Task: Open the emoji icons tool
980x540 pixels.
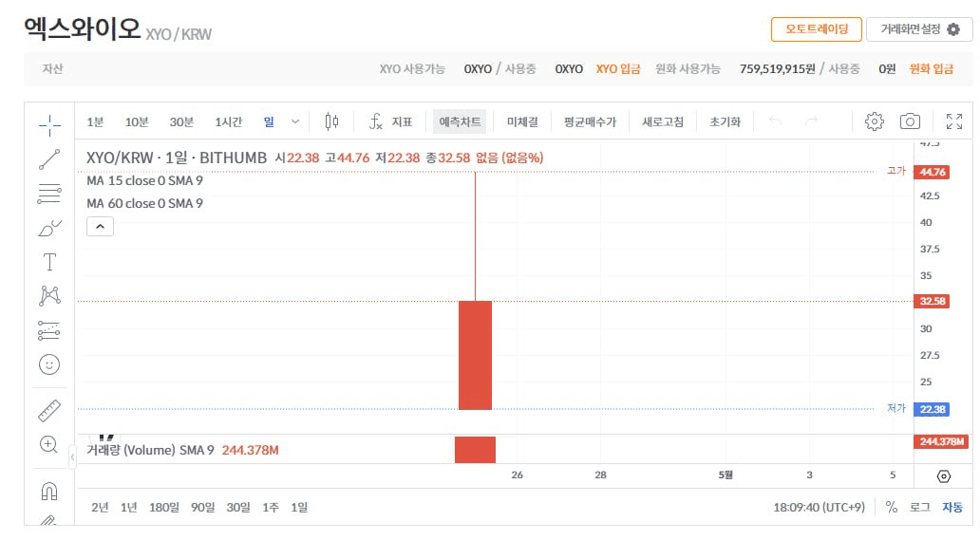Action: (x=49, y=363)
